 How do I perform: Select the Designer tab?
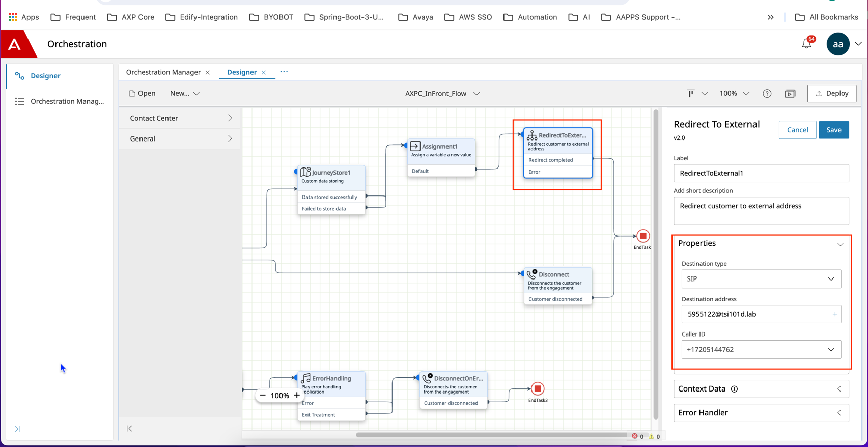coord(242,72)
